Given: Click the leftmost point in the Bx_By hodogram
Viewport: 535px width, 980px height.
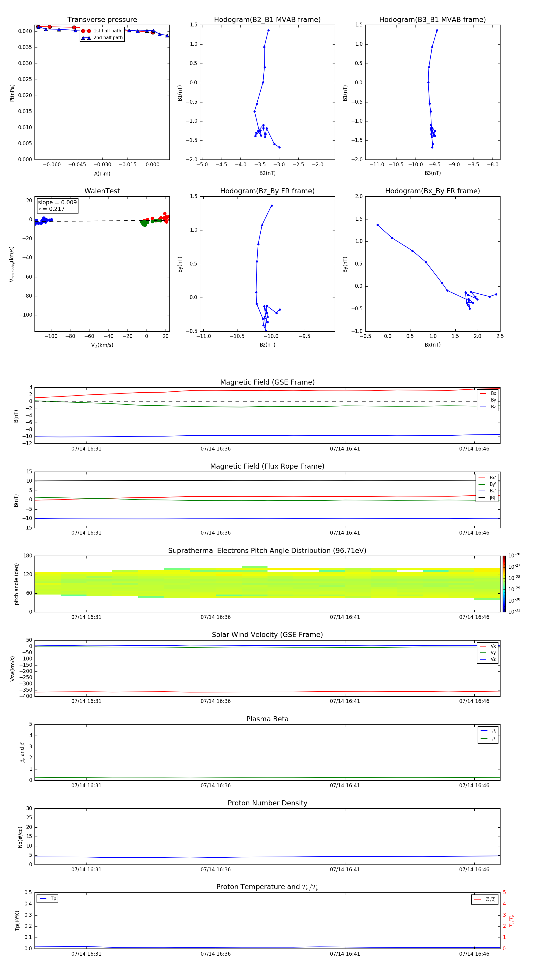Looking at the screenshot, I should (378, 225).
